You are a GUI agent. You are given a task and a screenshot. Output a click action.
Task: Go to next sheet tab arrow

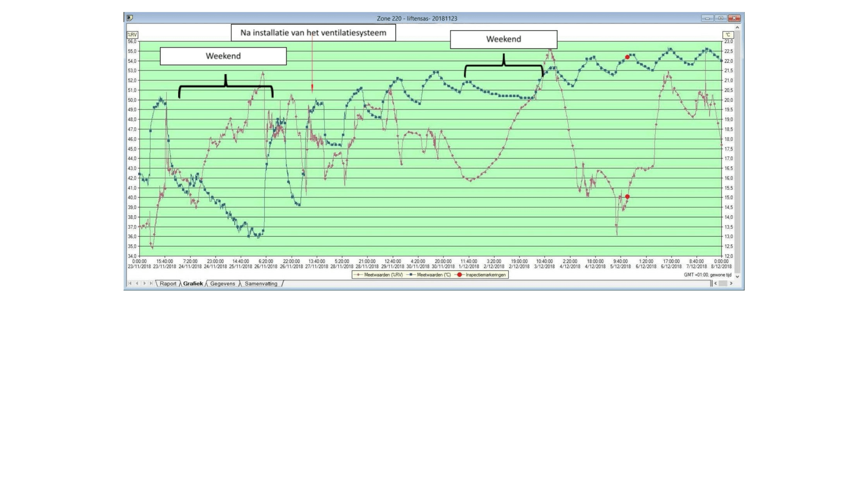[x=144, y=283]
